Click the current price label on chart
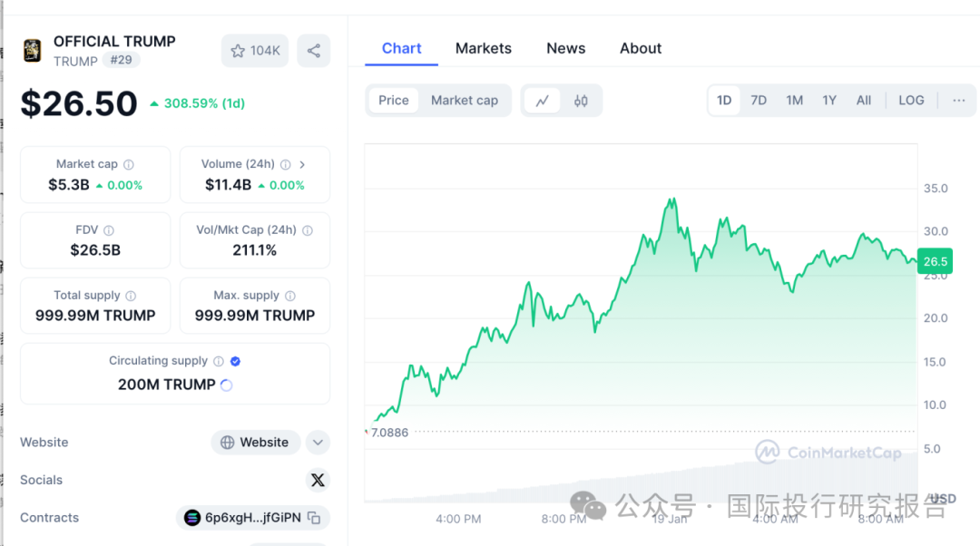Viewport: 980px width, 546px height. pyautogui.click(x=935, y=261)
